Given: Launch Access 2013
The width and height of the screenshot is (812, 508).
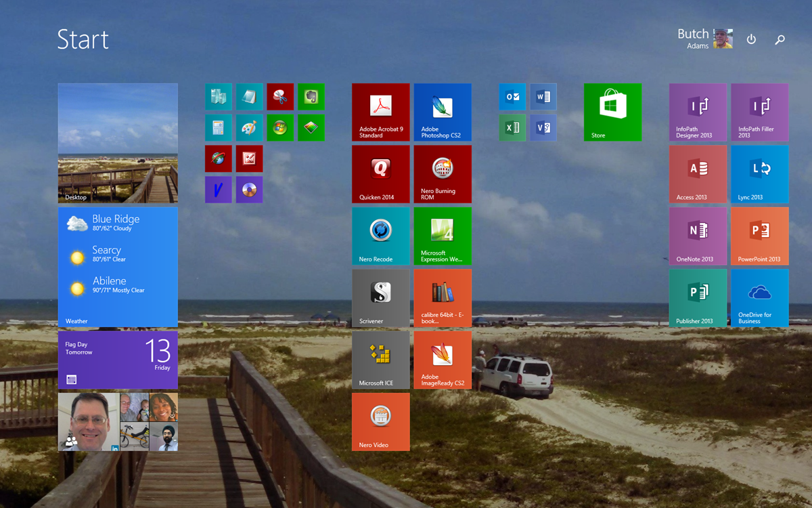Looking at the screenshot, I should pyautogui.click(x=698, y=174).
